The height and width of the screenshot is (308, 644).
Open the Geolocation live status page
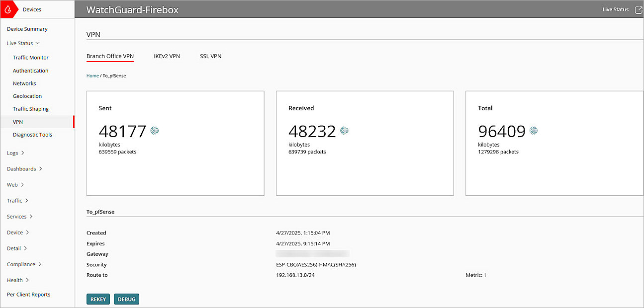pyautogui.click(x=27, y=96)
